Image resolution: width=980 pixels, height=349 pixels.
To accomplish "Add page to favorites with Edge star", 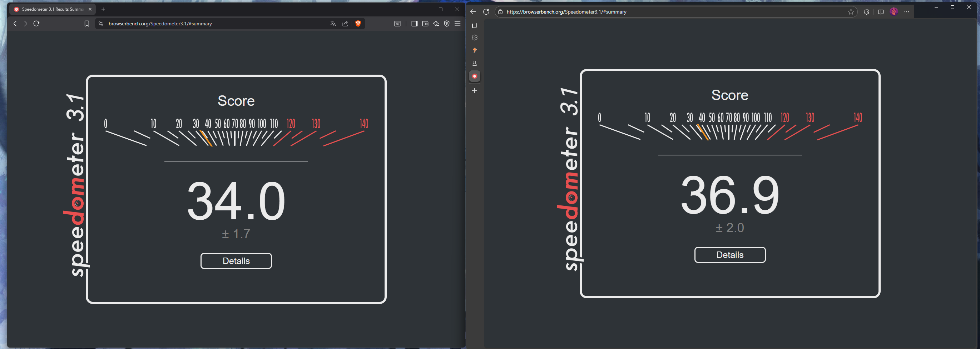I will point(851,12).
